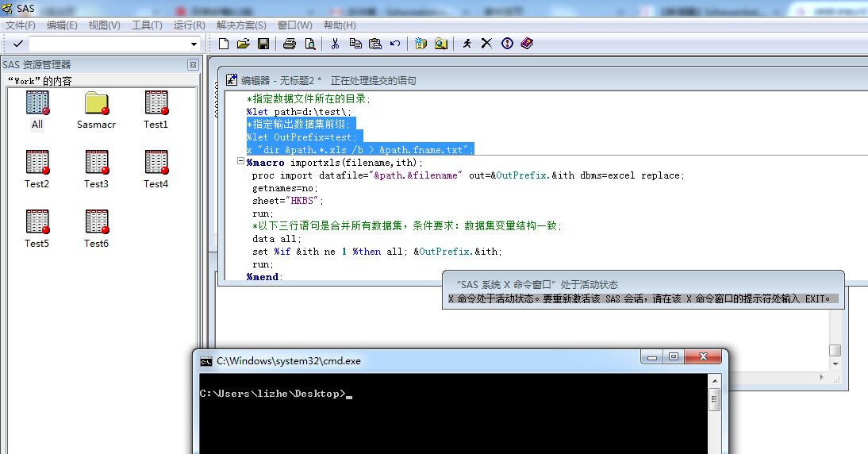Click the code line "getnames=no;"

point(285,188)
